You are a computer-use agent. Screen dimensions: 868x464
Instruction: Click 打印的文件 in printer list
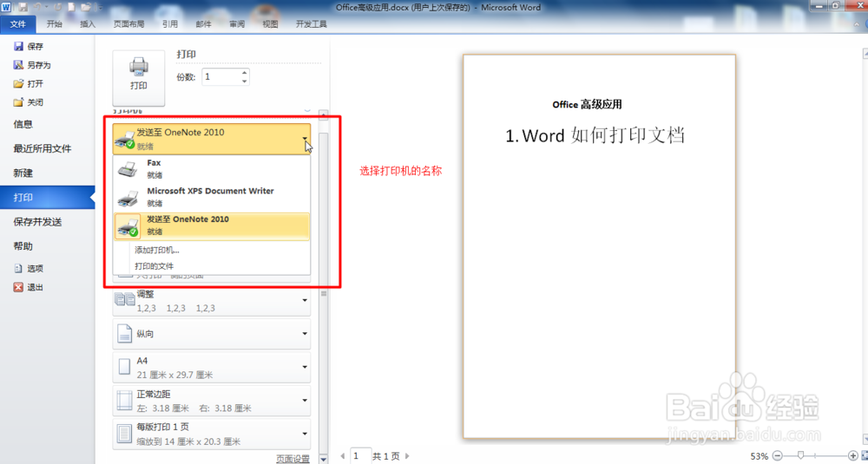point(155,266)
